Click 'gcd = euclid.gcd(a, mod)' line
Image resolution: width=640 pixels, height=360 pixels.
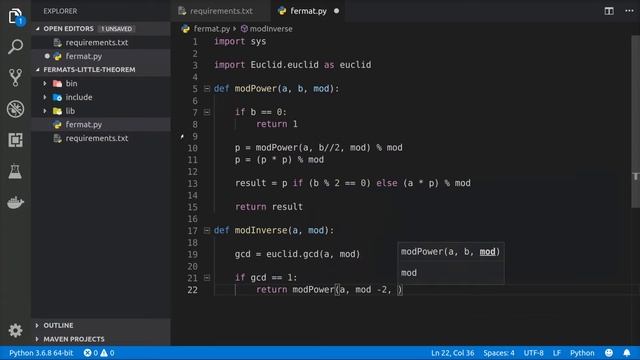297,254
